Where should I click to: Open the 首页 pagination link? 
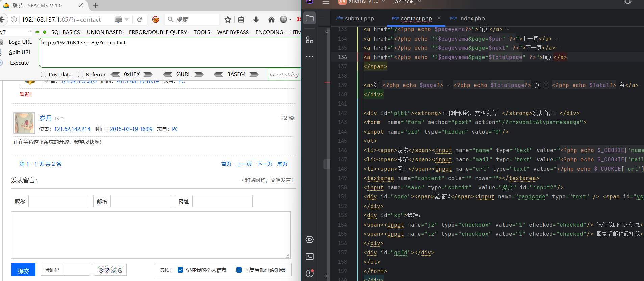[x=226, y=164]
